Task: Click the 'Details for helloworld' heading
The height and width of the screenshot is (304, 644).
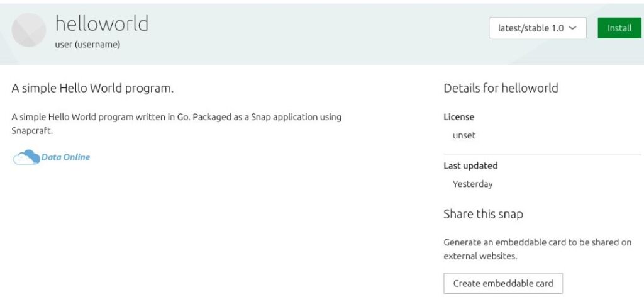Action: (x=501, y=88)
